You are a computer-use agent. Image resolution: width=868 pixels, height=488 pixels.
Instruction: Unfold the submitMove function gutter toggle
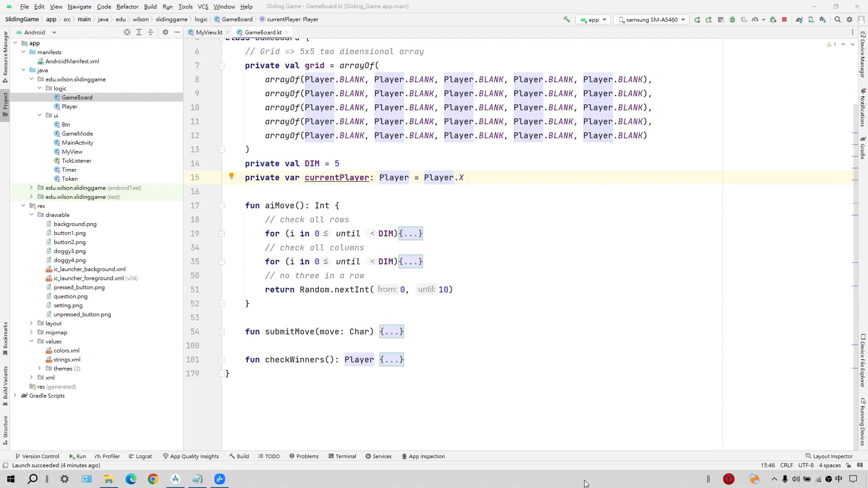[x=222, y=332]
